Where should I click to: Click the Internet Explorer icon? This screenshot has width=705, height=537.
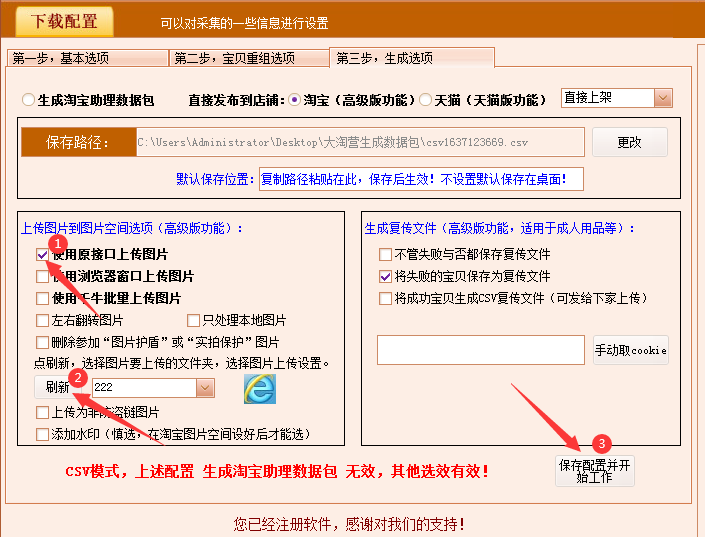click(x=259, y=389)
